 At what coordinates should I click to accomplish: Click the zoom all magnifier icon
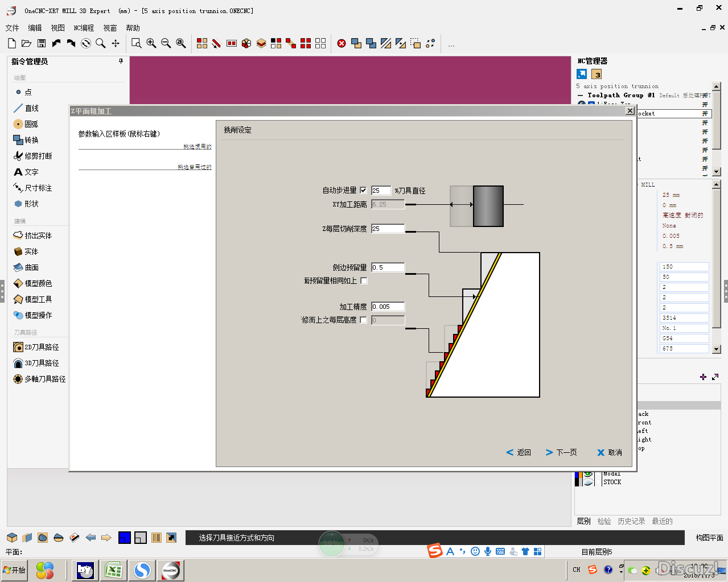point(180,43)
